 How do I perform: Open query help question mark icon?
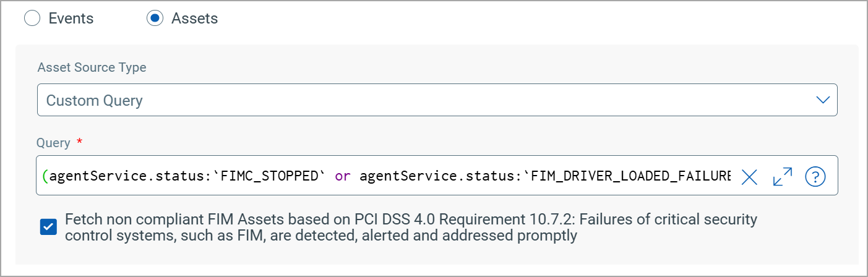pyautogui.click(x=815, y=177)
